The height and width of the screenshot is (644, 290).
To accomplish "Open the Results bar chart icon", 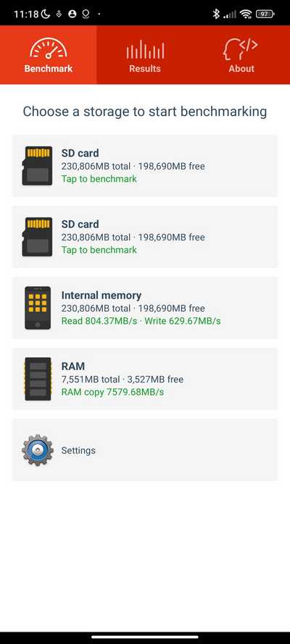I will [145, 49].
